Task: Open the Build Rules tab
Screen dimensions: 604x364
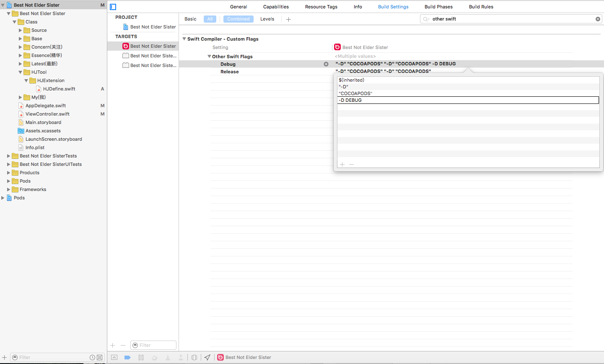Action: [481, 7]
